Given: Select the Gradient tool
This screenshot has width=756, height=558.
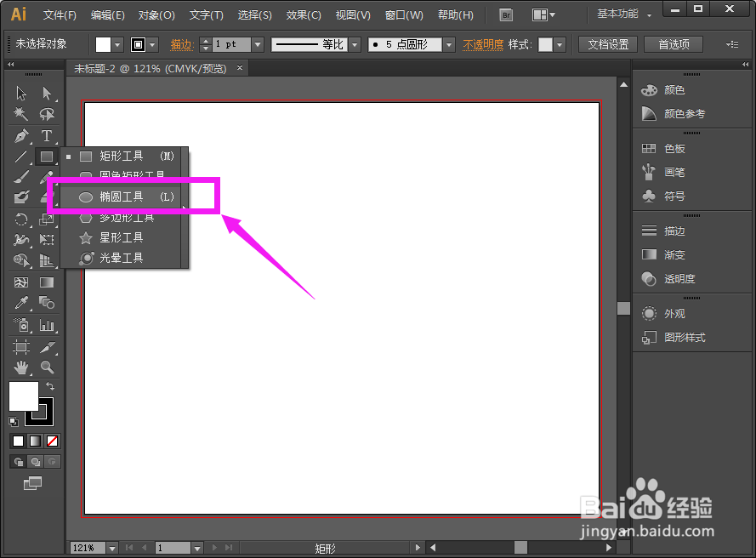Looking at the screenshot, I should click(47, 282).
